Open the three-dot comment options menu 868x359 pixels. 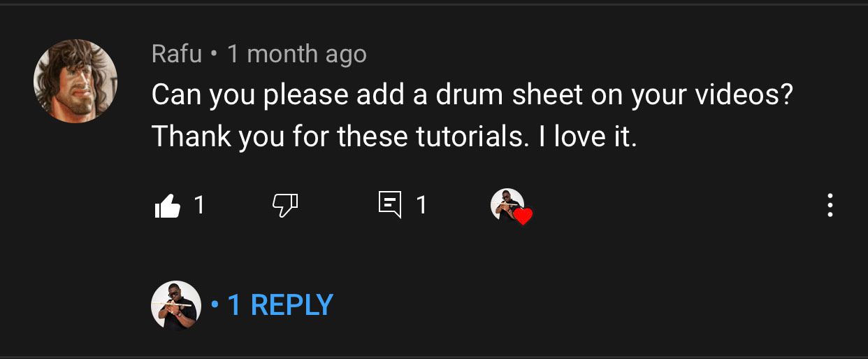pyautogui.click(x=830, y=206)
